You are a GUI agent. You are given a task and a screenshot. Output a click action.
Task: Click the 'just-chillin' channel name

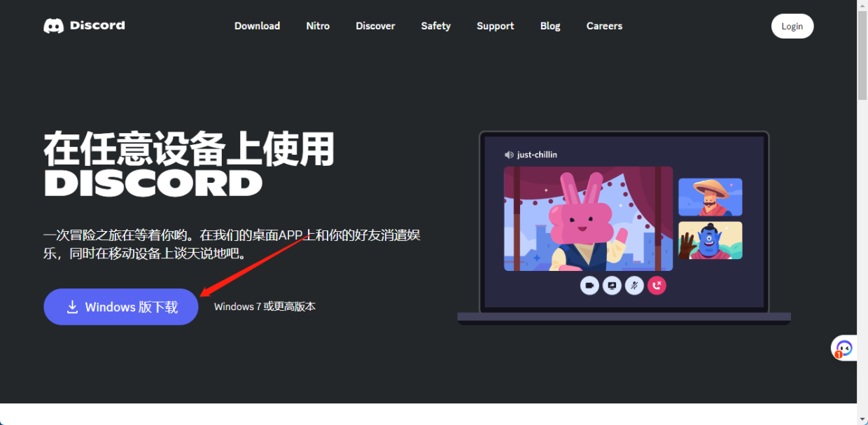pyautogui.click(x=537, y=155)
